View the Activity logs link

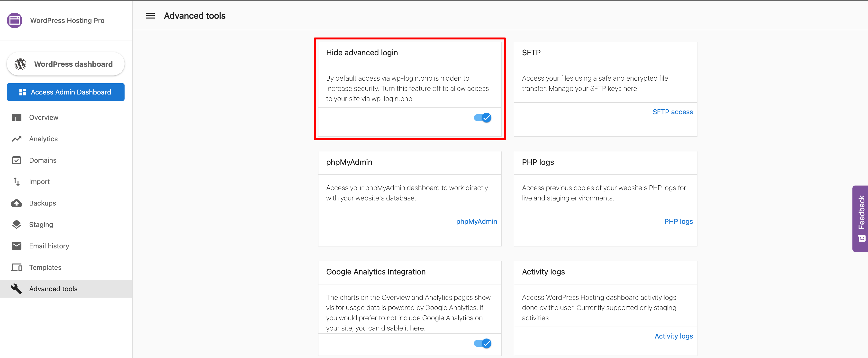673,336
